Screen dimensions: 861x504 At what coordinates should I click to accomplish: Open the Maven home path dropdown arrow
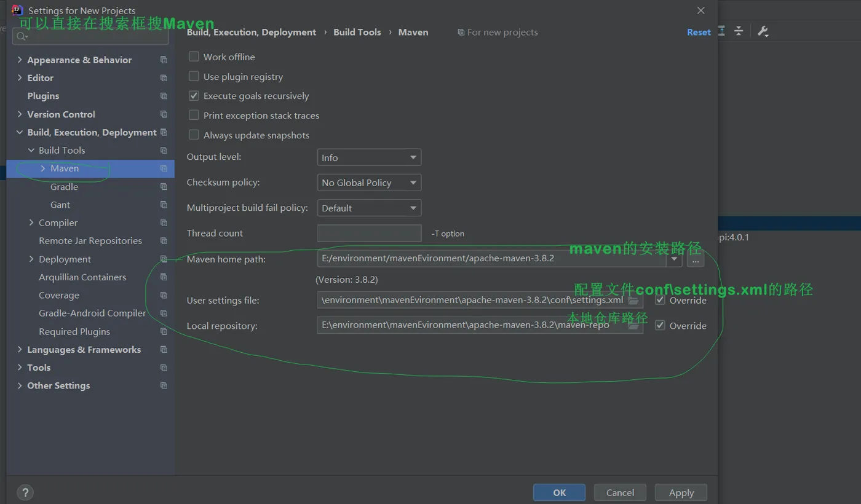point(674,259)
